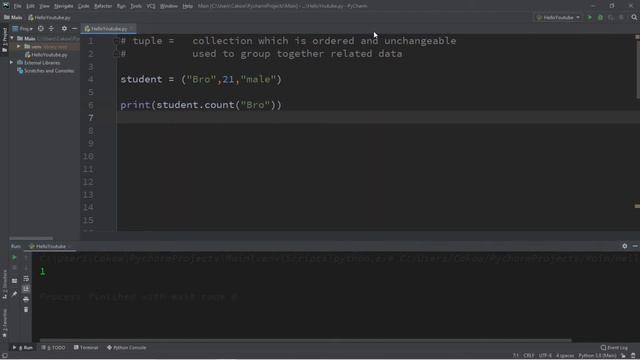Open the vertical Project tool window tab

click(x=4, y=40)
